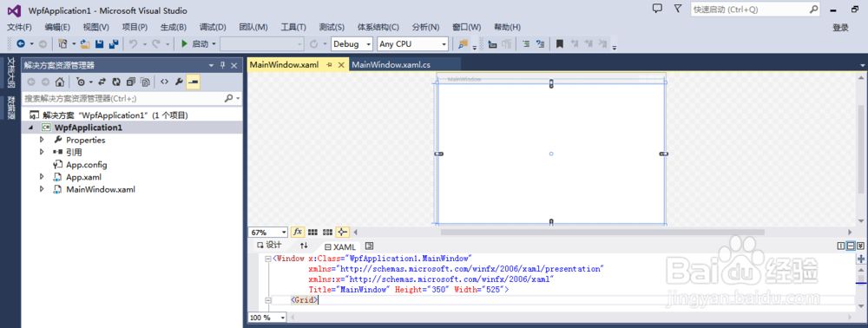Click the Find in Files toolbar icon
The height and width of the screenshot is (328, 868).
click(x=463, y=43)
